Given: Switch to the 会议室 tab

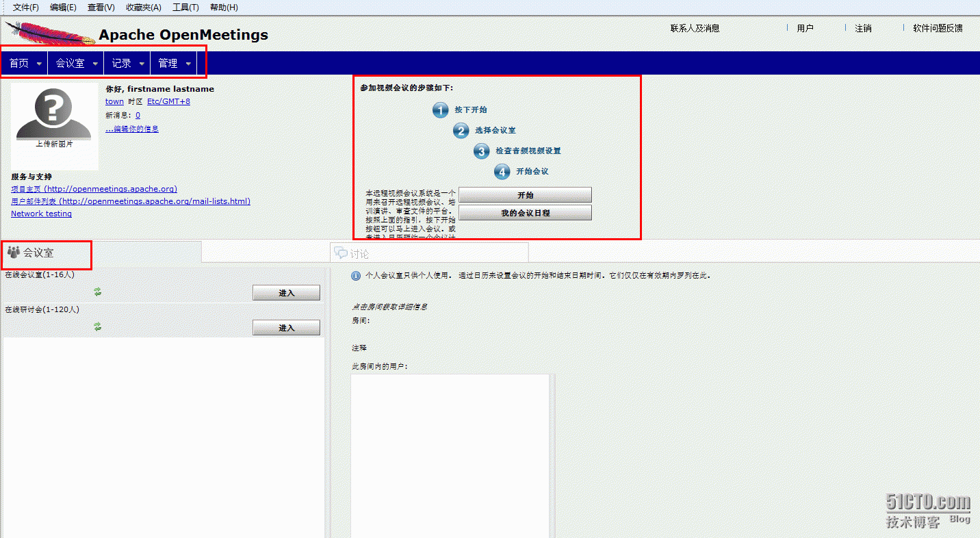Looking at the screenshot, I should pyautogui.click(x=101, y=253).
